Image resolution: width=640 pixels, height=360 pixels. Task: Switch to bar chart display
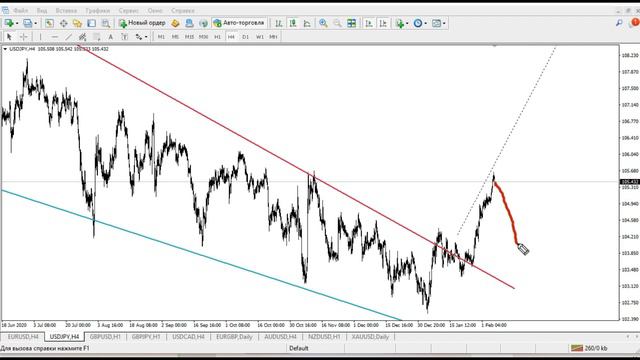click(x=279, y=23)
